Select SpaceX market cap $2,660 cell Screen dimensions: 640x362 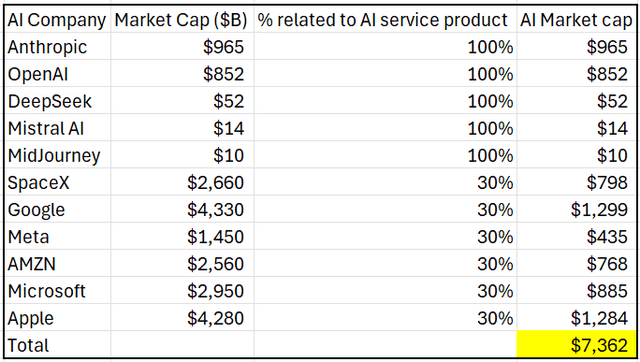coord(182,182)
